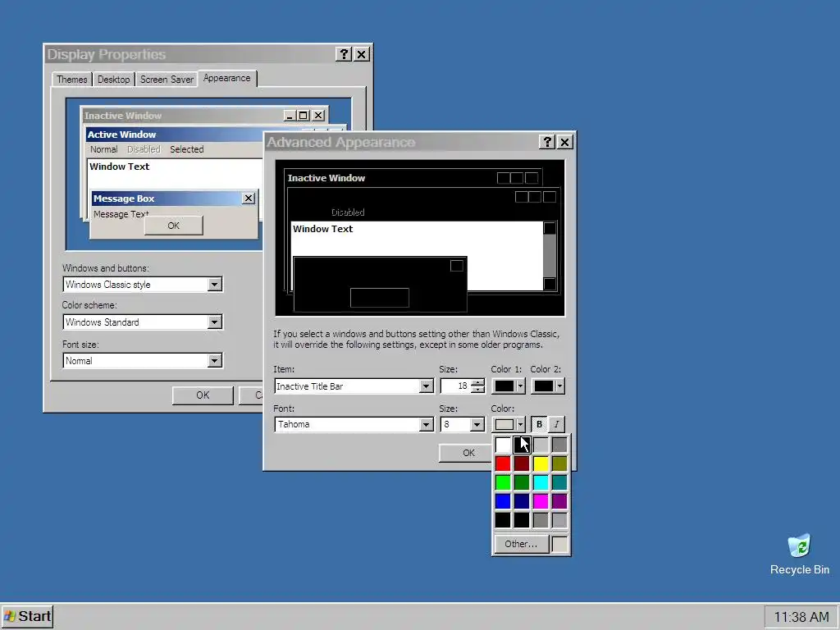This screenshot has width=840, height=630.
Task: Expand the font Size dropdown showing 8
Action: click(x=477, y=424)
